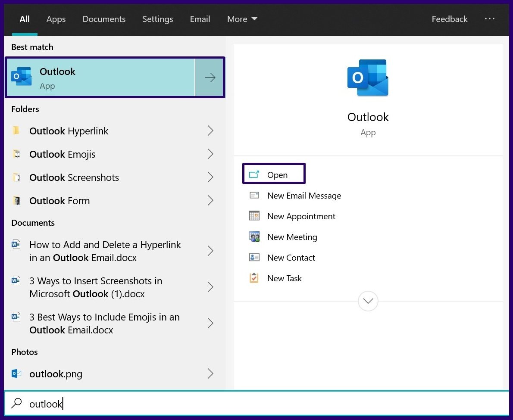Select the Outlook App best match result
513x420 pixels.
[100, 78]
